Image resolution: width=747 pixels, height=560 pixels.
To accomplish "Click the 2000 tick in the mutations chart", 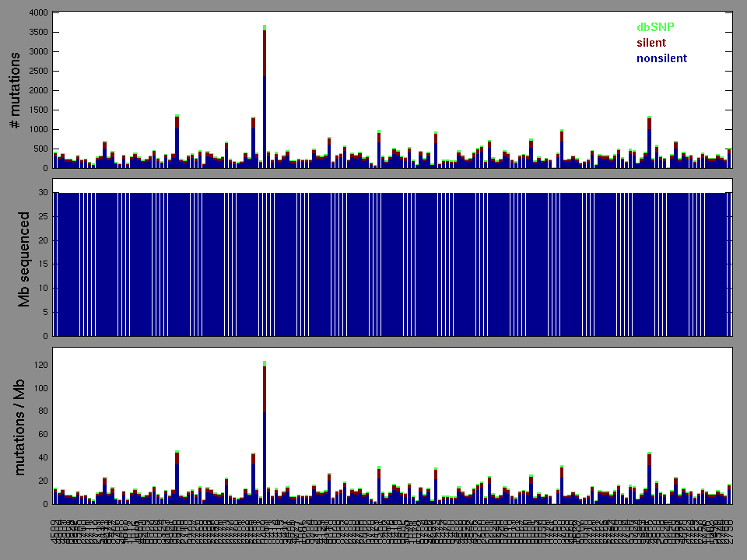I will pos(37,91).
